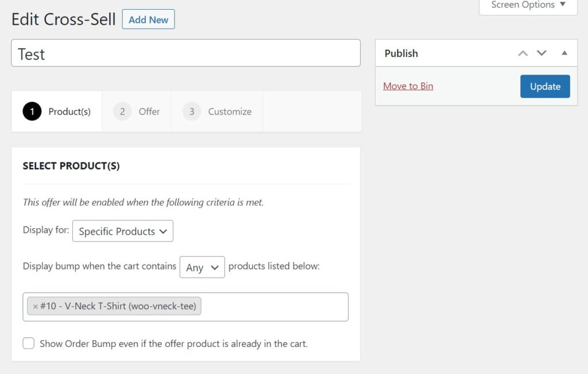This screenshot has width=588, height=374.
Task: Click the up arrow on the Publish box
Action: 523,53
